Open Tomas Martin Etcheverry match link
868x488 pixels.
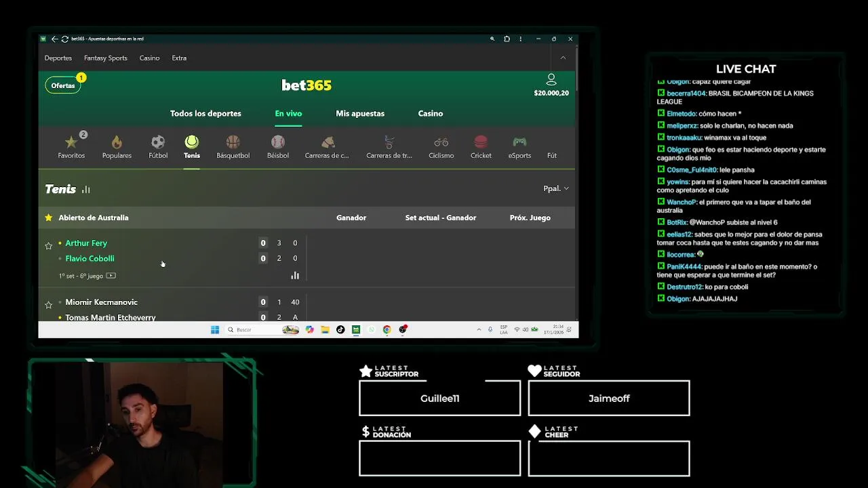pos(111,317)
